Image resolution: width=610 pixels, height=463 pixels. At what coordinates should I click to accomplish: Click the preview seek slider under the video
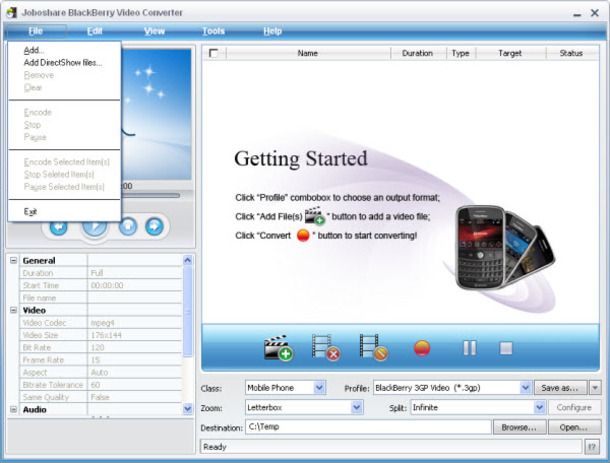(x=150, y=195)
